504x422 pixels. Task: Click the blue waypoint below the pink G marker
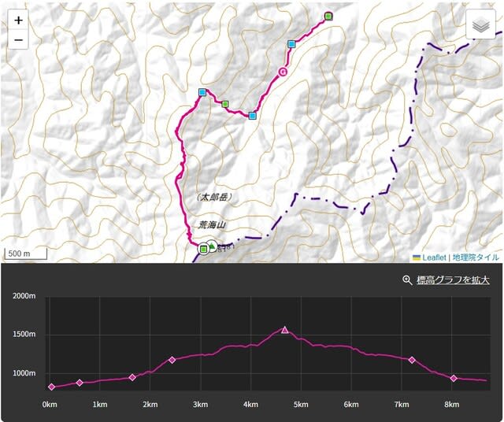252,116
